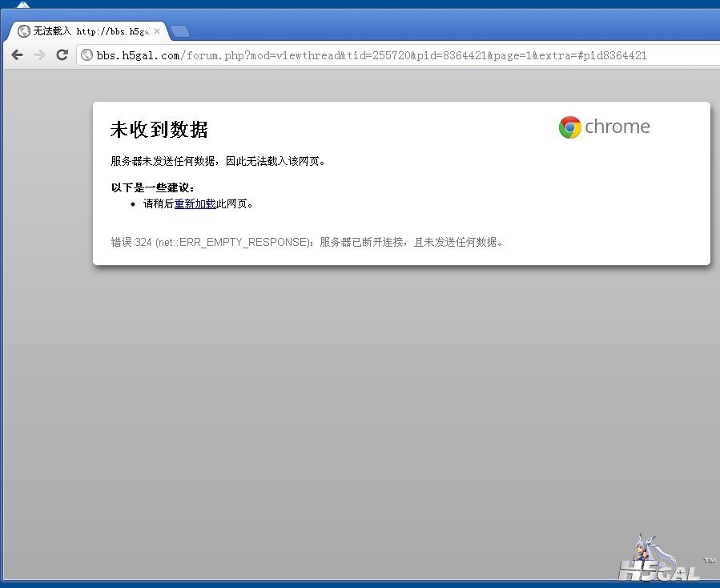Open site info via the address bar globe icon

click(86, 55)
